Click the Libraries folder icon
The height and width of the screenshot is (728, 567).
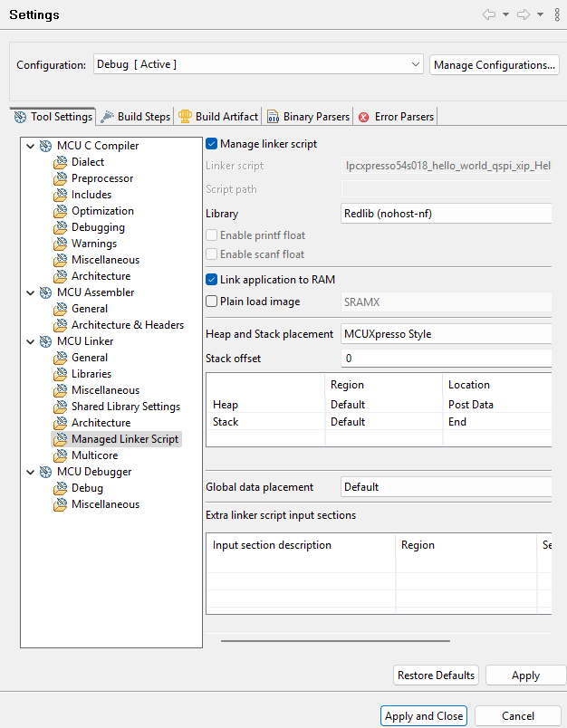coord(60,374)
